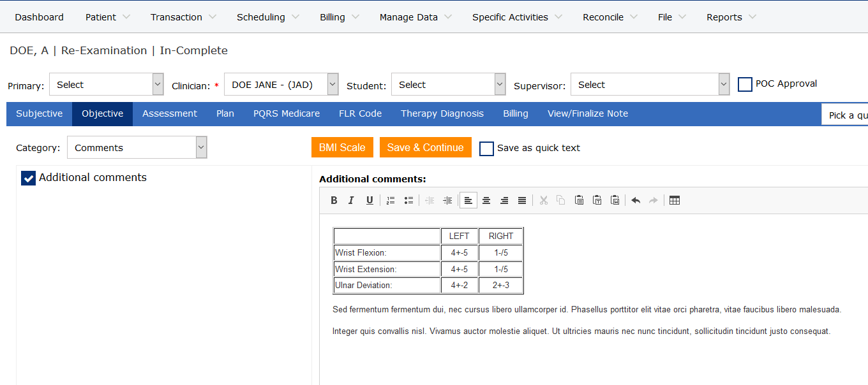Click the Save & Continue button

coord(425,147)
